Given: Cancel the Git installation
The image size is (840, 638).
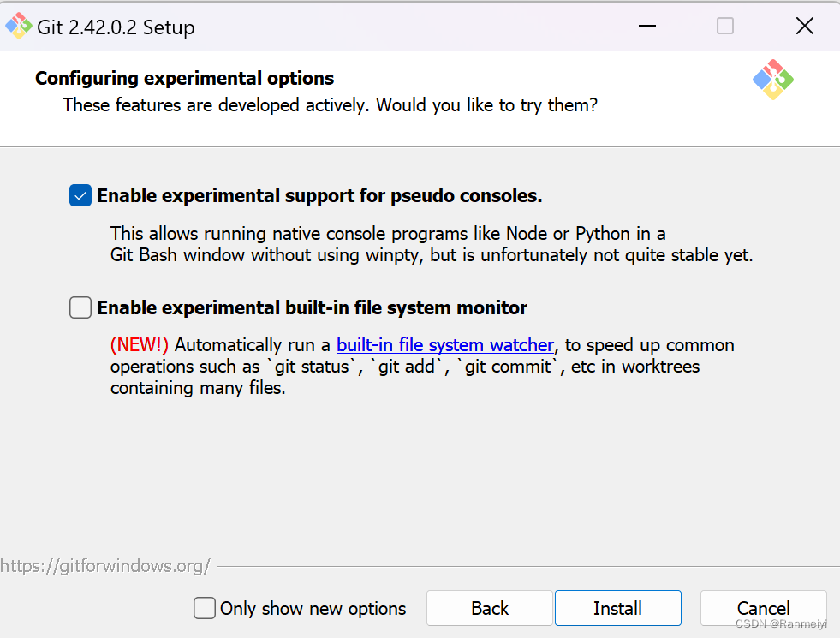Looking at the screenshot, I should tap(763, 608).
